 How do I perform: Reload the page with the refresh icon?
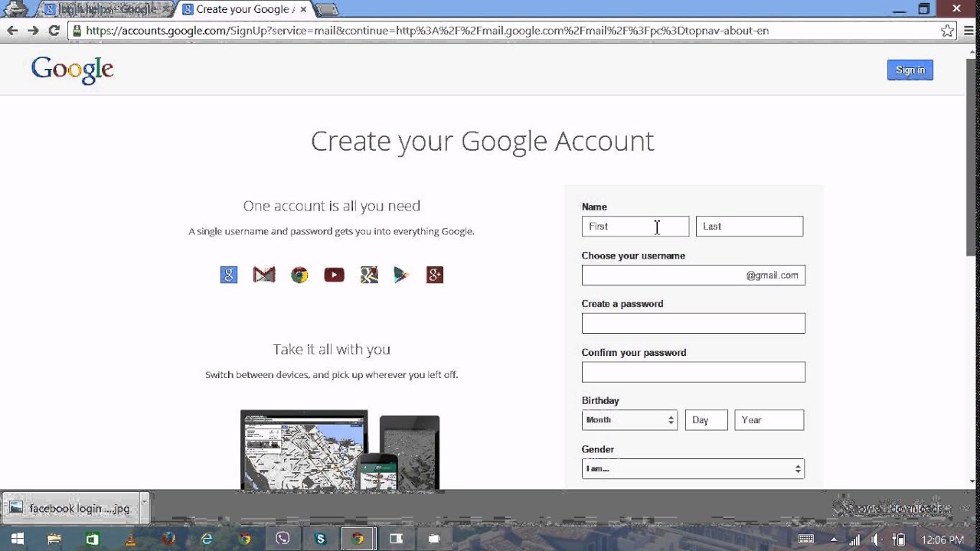54,31
